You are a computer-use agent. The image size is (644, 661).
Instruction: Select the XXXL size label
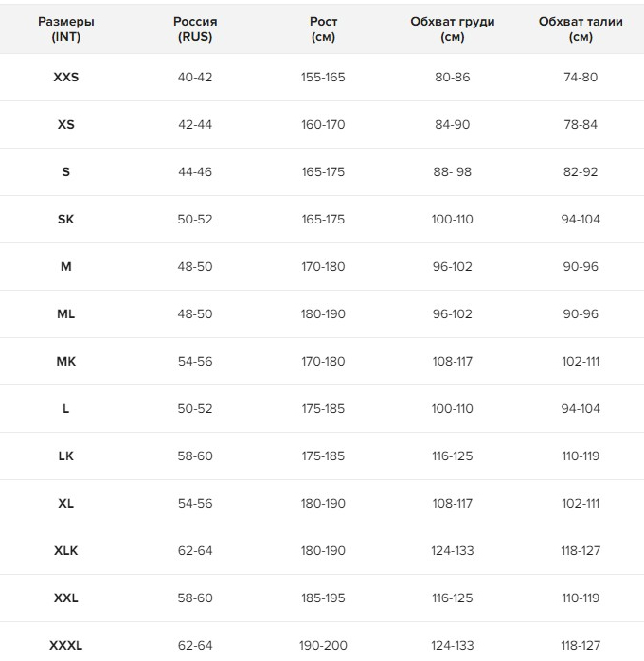click(66, 646)
